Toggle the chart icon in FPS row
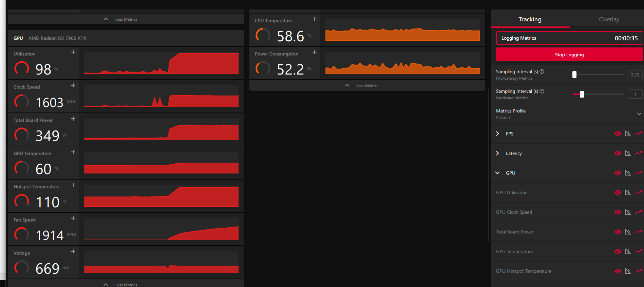Viewport: 644px width, 287px height. click(628, 134)
